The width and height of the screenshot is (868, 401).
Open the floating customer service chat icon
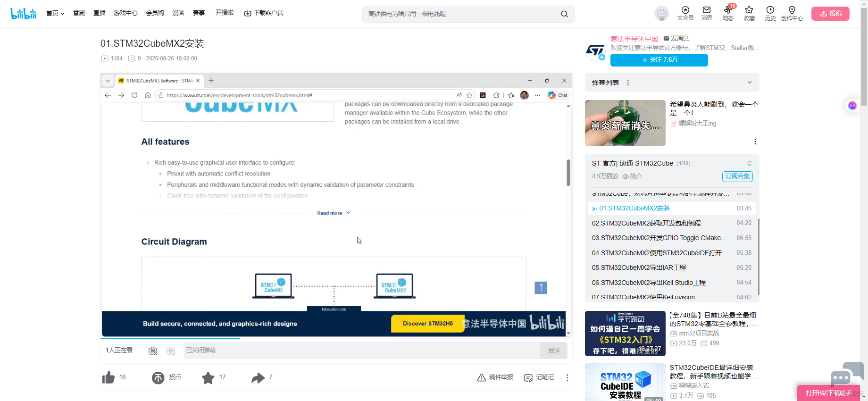[847, 376]
